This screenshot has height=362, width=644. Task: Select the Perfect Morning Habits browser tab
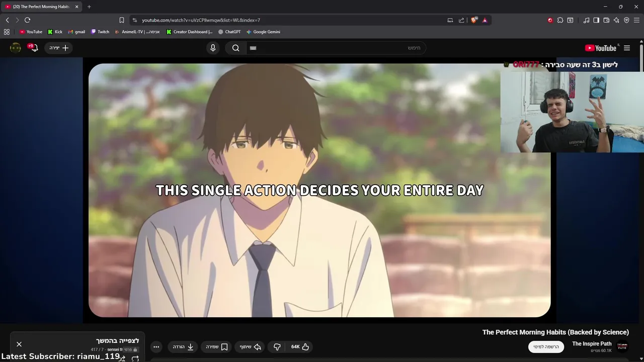click(41, 7)
